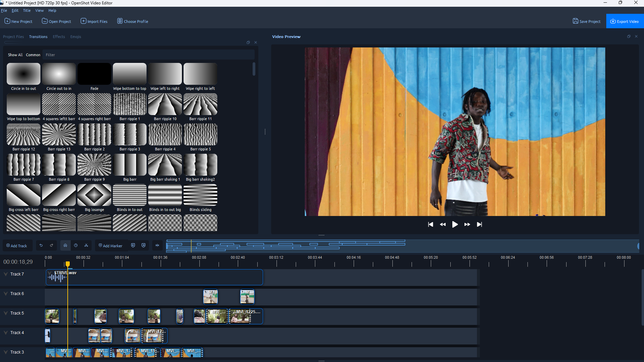Jump to the previous marker
This screenshot has height=362, width=644.
[x=133, y=246]
